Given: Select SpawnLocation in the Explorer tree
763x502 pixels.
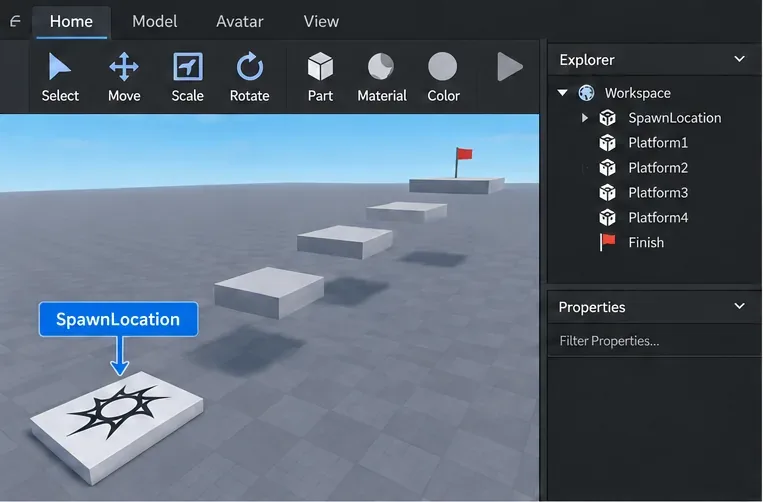Looking at the screenshot, I should [x=674, y=118].
